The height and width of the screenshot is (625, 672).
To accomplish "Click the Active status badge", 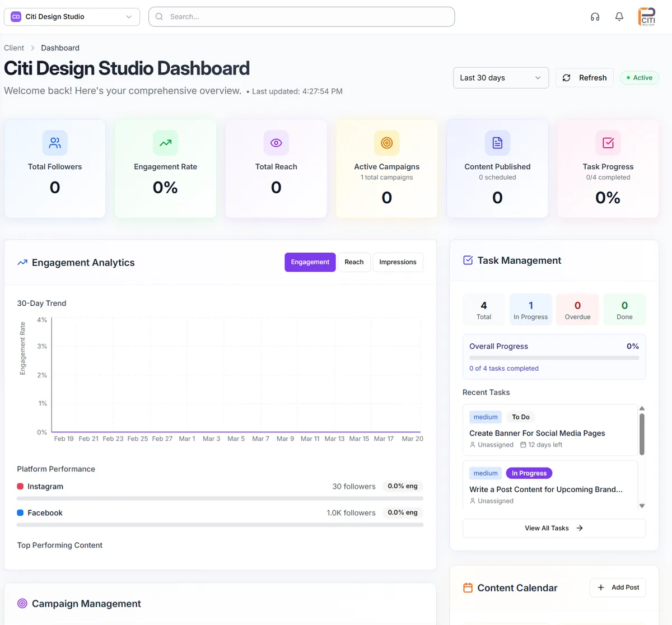I will pos(640,78).
